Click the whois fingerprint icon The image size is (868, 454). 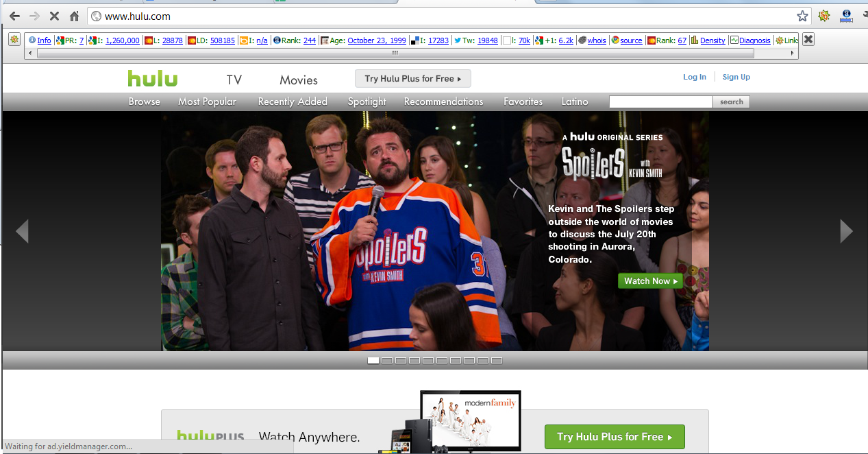(582, 40)
